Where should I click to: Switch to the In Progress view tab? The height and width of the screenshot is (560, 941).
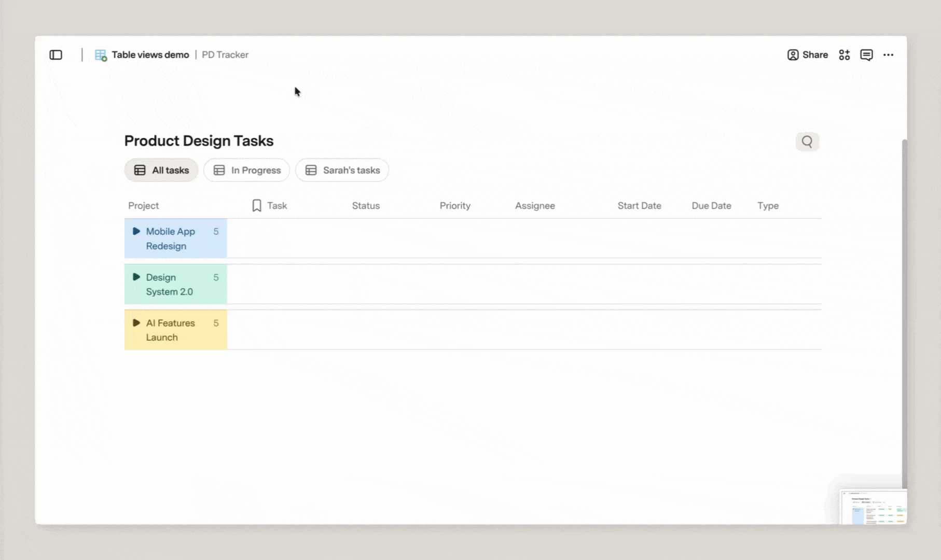point(246,170)
